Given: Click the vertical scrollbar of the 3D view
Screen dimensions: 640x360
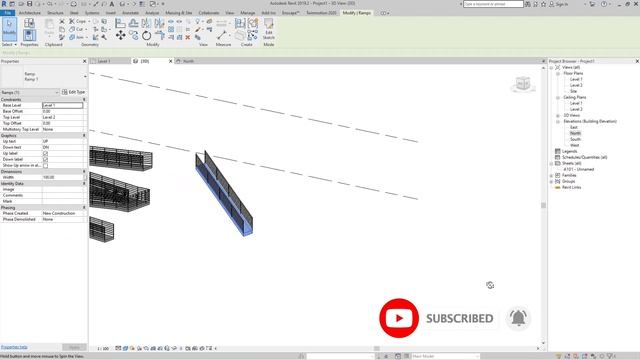Looking at the screenshot, I should tap(543, 205).
